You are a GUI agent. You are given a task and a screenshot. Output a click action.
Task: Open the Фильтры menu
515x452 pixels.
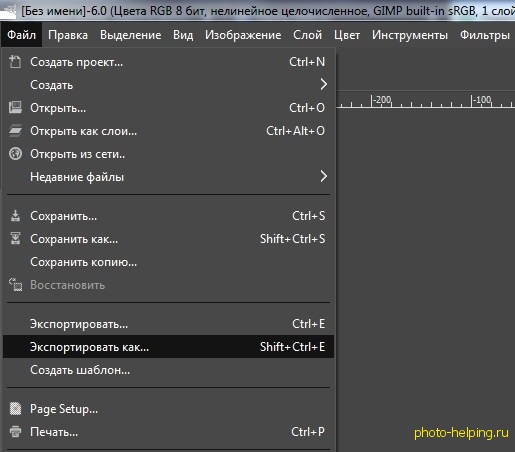485,35
